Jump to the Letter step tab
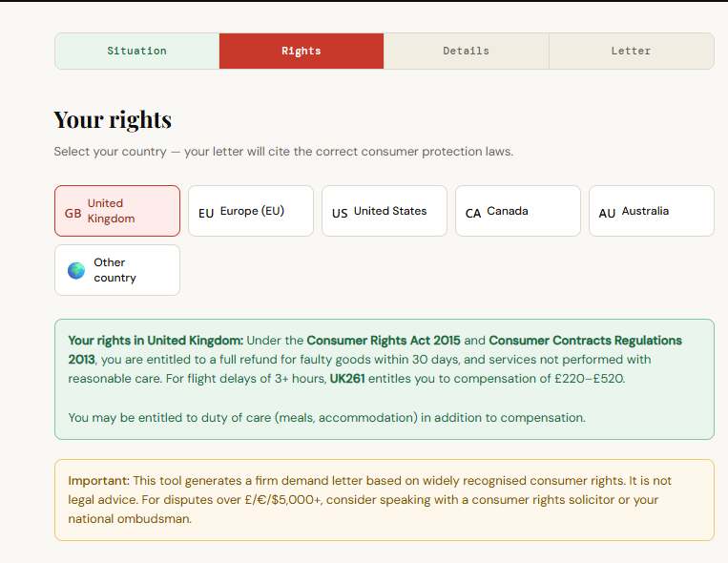The width and height of the screenshot is (728, 563). click(x=631, y=52)
